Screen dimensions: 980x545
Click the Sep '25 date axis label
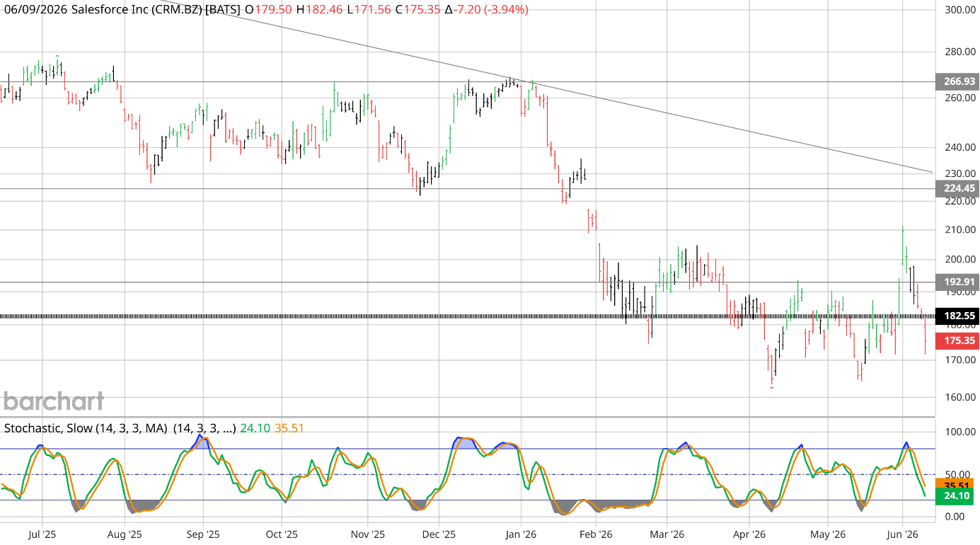202,534
